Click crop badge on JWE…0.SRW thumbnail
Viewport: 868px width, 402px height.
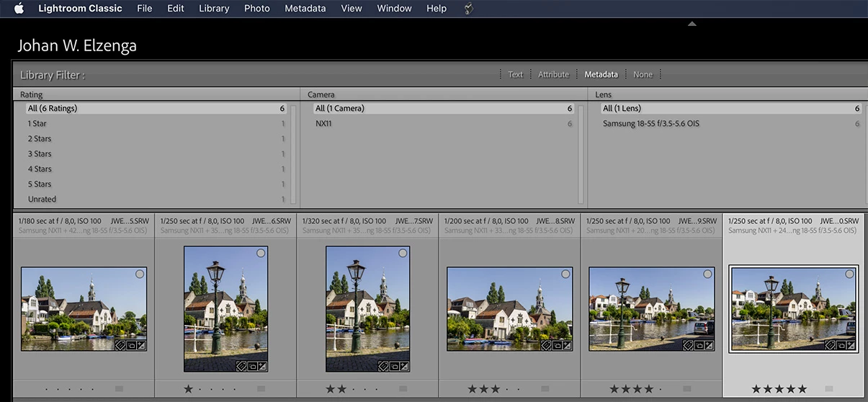[841, 345]
